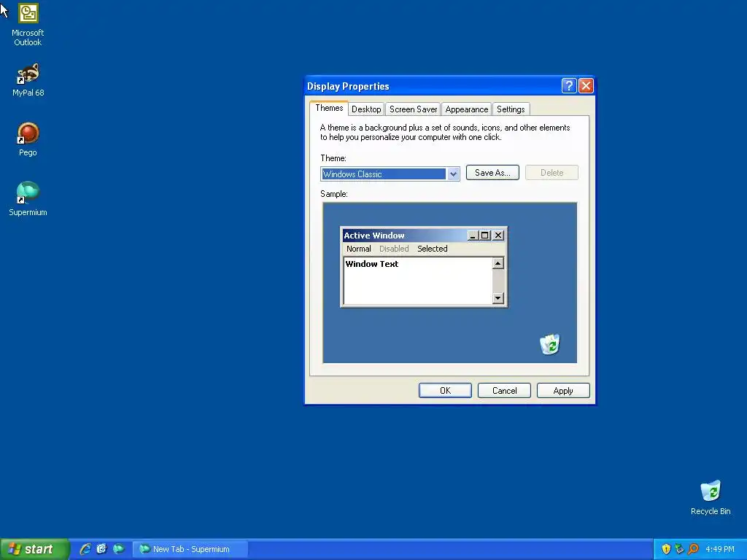Open the Appearance tab

tap(466, 109)
